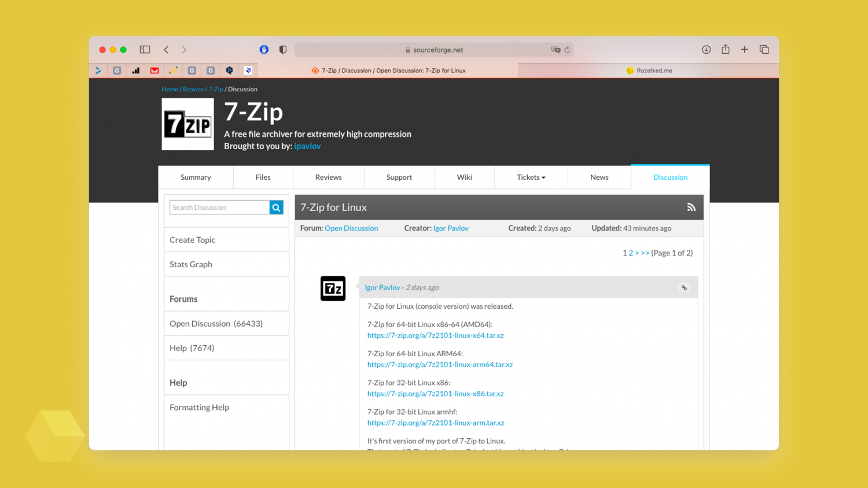This screenshot has height=488, width=868.
Task: Click the translate icon in the address bar
Action: pyautogui.click(x=556, y=50)
